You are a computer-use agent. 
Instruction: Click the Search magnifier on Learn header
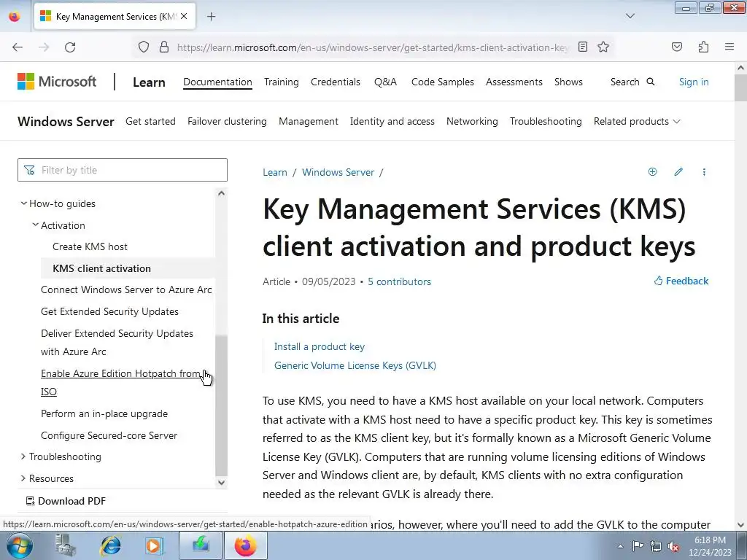coord(650,82)
